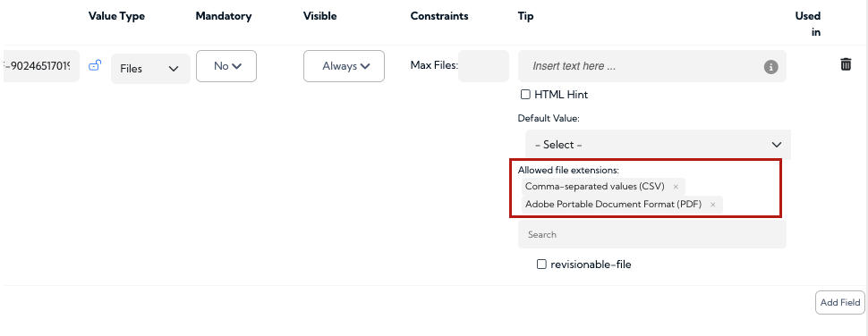Click the blue unlock padlock icon
The height and width of the screenshot is (336, 868).
95,65
